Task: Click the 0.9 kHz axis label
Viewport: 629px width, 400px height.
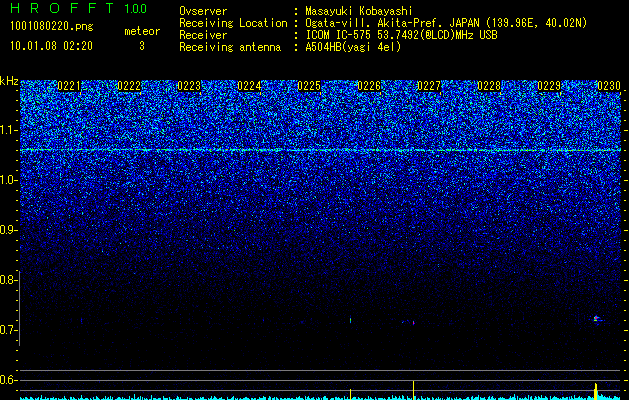Action: coord(8,230)
